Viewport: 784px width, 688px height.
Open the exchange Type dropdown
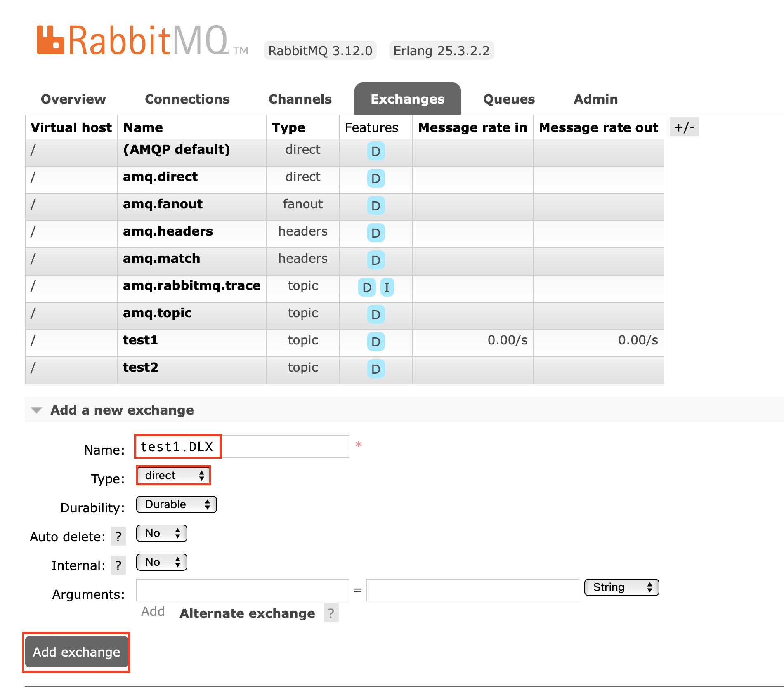tap(173, 476)
